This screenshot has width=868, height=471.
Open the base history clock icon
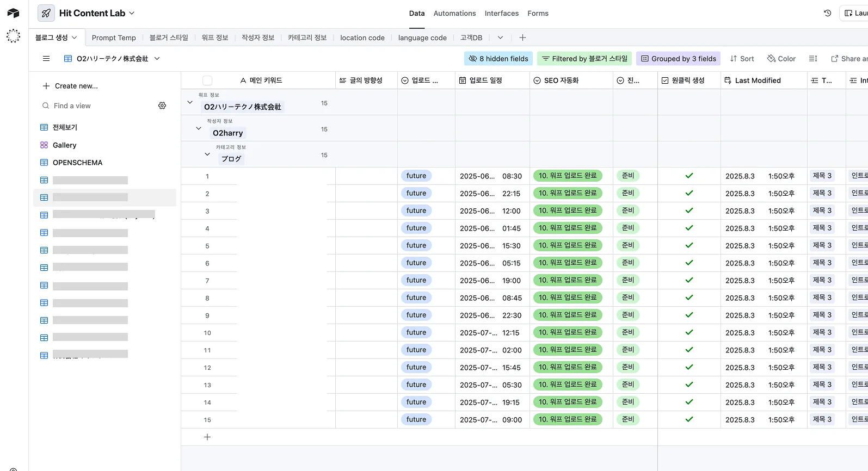point(827,13)
